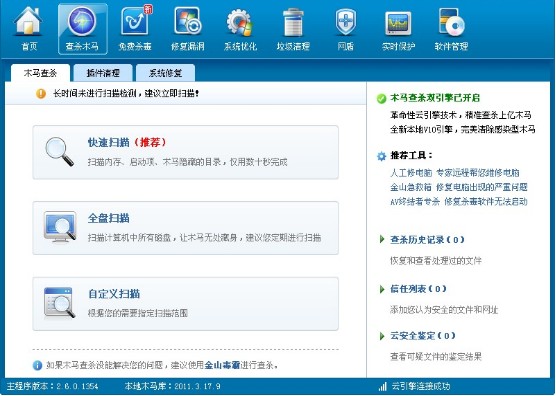556x396 pixels.
Task: Open the 网盾 web shield icon
Action: (345, 29)
